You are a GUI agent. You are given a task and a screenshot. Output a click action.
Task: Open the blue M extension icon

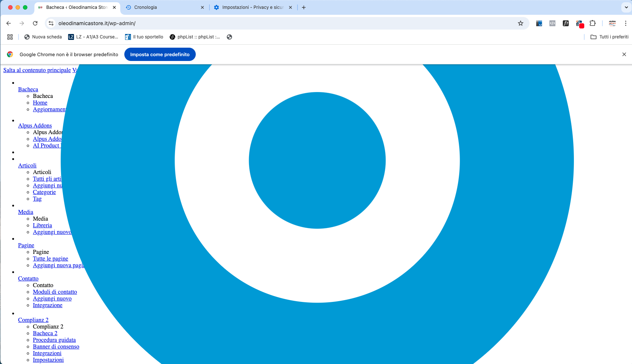[x=539, y=23]
